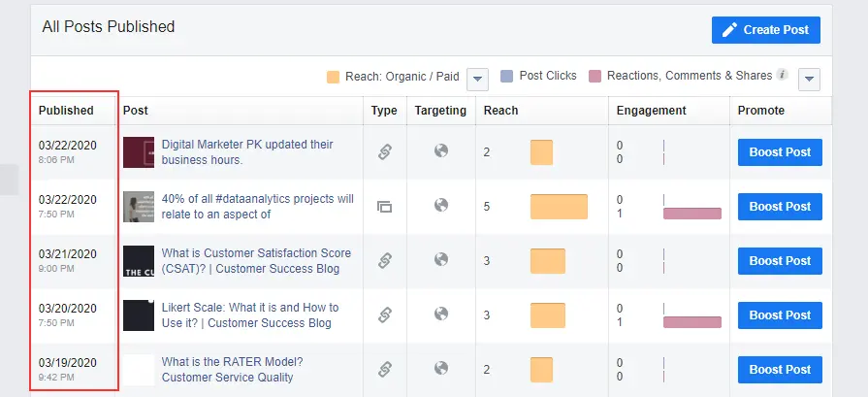Click the Published column header
The height and width of the screenshot is (397, 868).
(66, 111)
